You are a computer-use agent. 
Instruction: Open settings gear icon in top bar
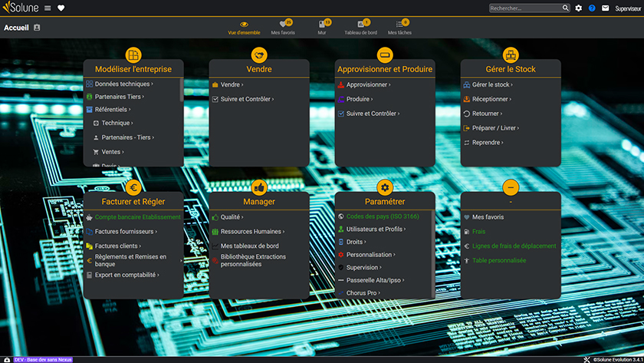(579, 8)
